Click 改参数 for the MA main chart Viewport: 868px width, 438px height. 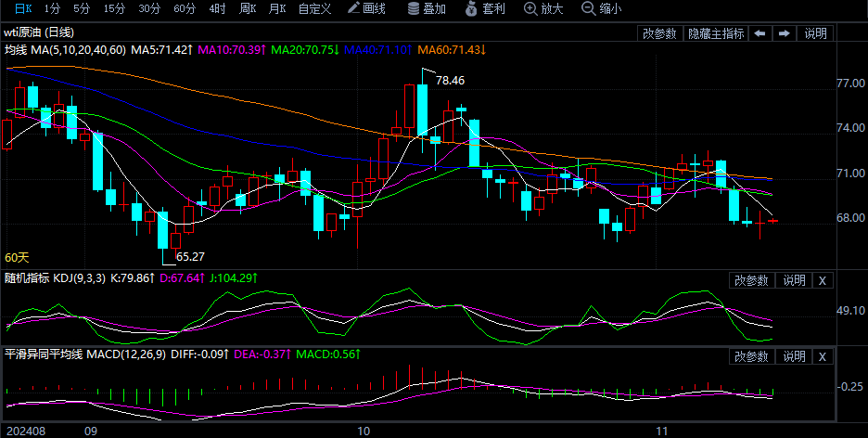tap(659, 33)
